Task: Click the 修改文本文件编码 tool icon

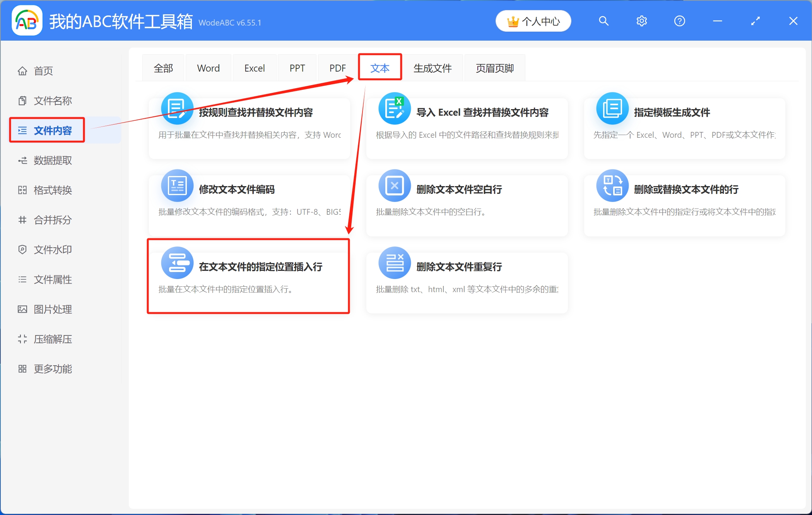Action: 177,186
